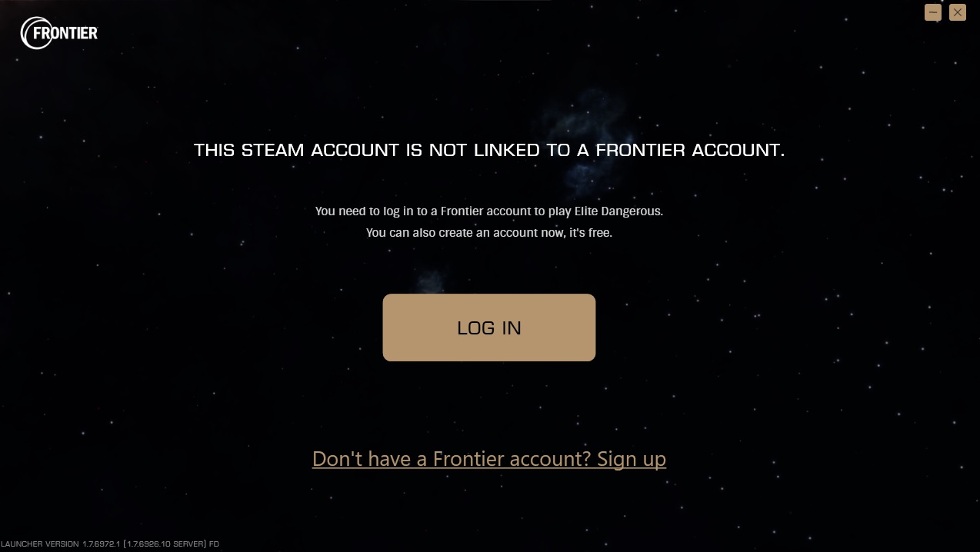This screenshot has width=980, height=552.
Task: Click the 'FRONTIER ACCOUNT' words in the headline
Action: [690, 150]
